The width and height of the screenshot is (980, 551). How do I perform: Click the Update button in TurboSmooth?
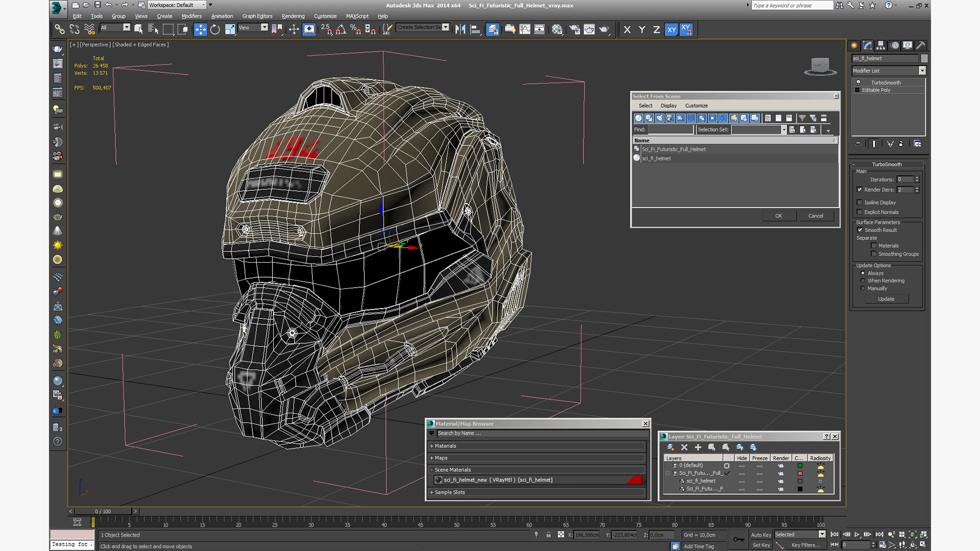pyautogui.click(x=886, y=299)
